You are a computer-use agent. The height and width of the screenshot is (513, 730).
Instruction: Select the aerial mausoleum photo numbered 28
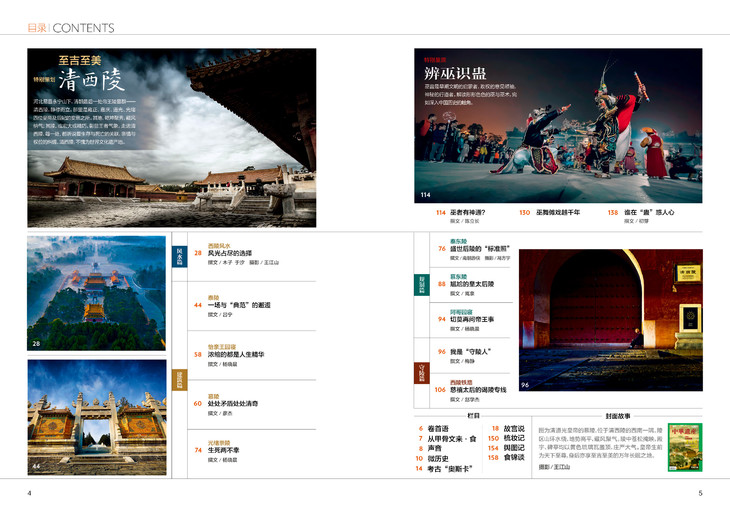coord(96,293)
